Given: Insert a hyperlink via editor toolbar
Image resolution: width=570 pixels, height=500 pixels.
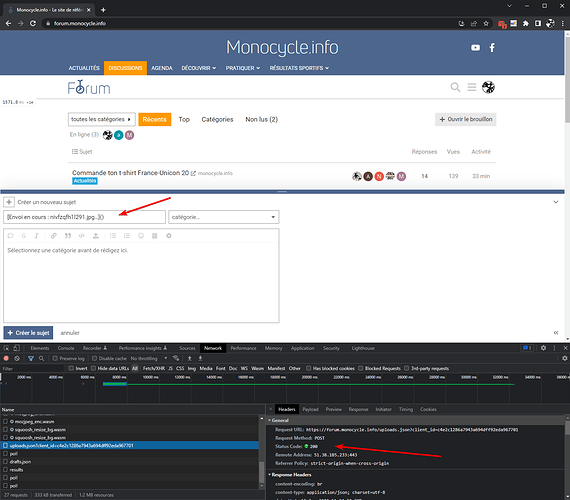Looking at the screenshot, I should pyautogui.click(x=54, y=236).
